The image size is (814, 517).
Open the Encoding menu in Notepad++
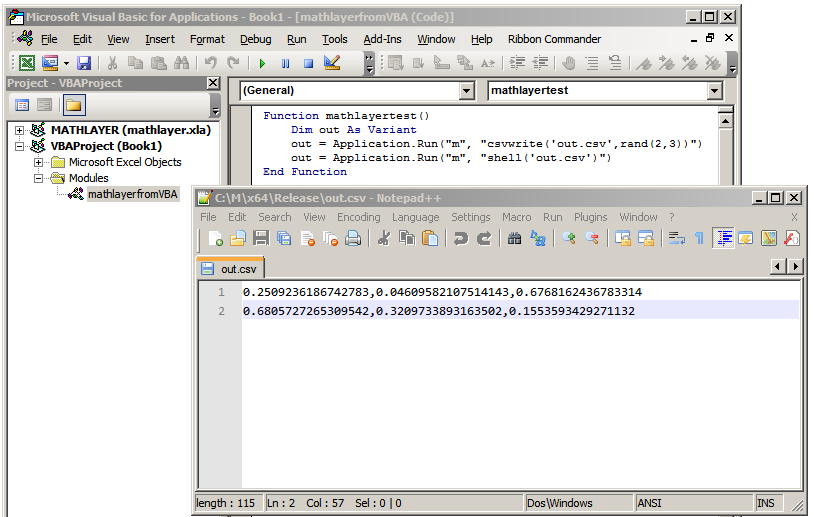click(358, 217)
